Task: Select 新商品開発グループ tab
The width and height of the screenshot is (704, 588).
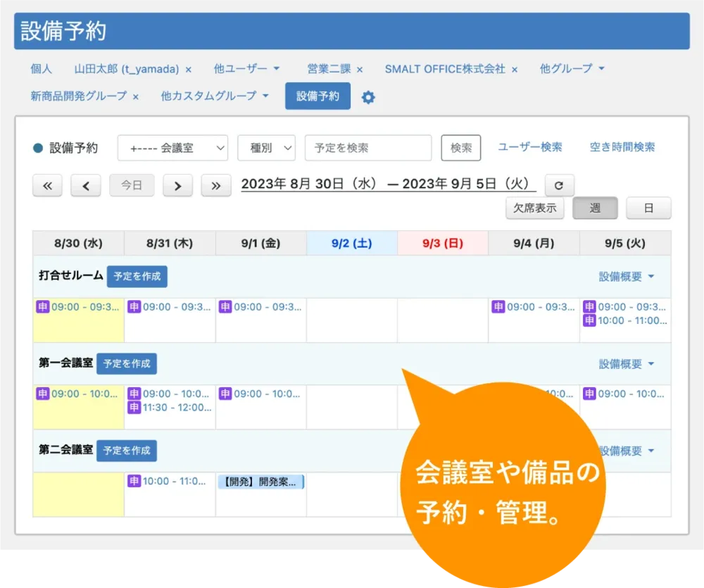Action: (x=79, y=96)
